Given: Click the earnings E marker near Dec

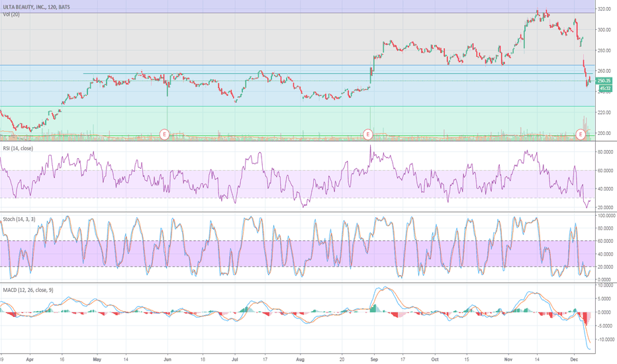Looking at the screenshot, I should [x=581, y=134].
